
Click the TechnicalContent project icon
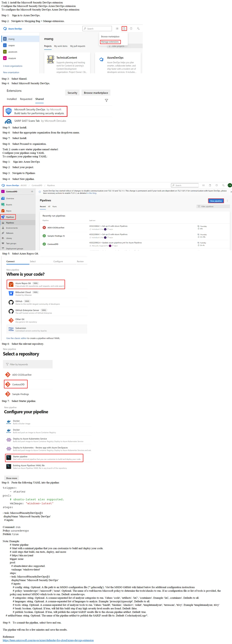click(x=50, y=59)
